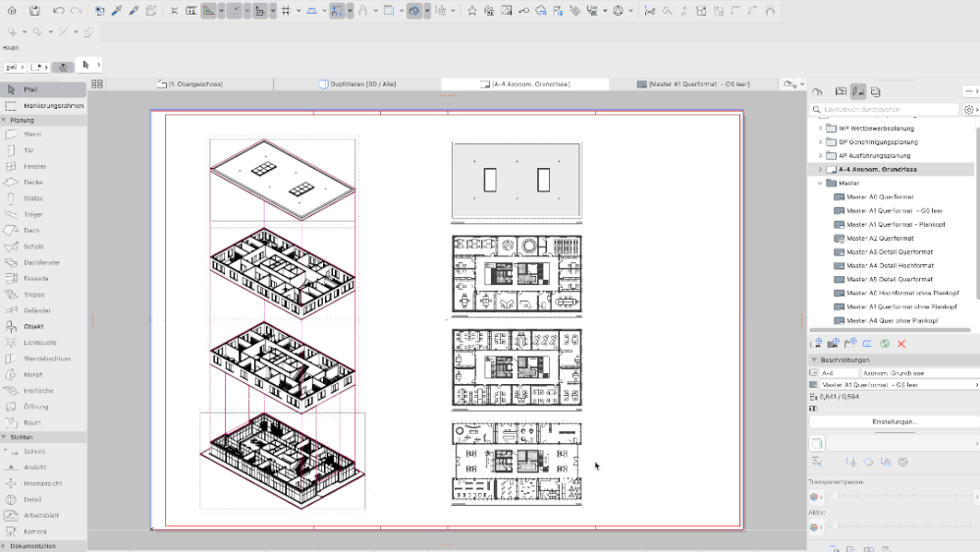980x552 pixels.
Task: Collapse the Sichten toolbox section
Action: click(x=4, y=438)
